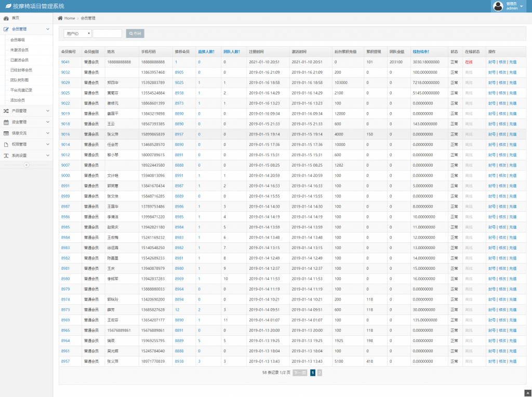Collapse the 会员管理 menu section
The image size is (532, 397).
(48, 30)
